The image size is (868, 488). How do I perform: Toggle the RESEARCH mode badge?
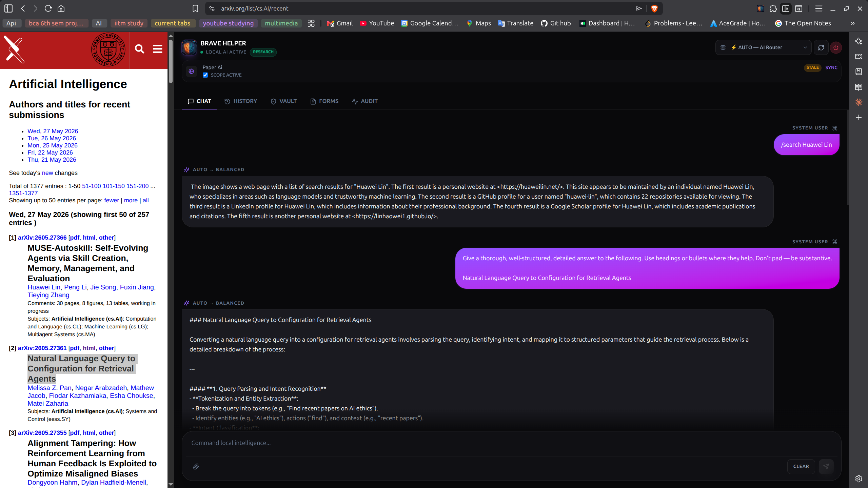(263, 52)
